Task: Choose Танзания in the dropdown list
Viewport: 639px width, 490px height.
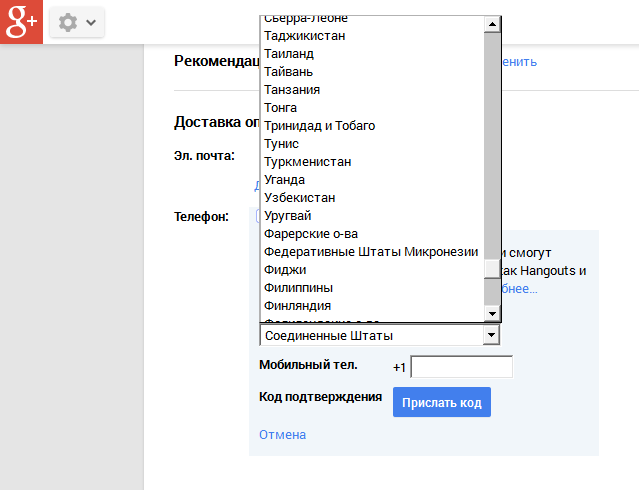Action: point(292,90)
